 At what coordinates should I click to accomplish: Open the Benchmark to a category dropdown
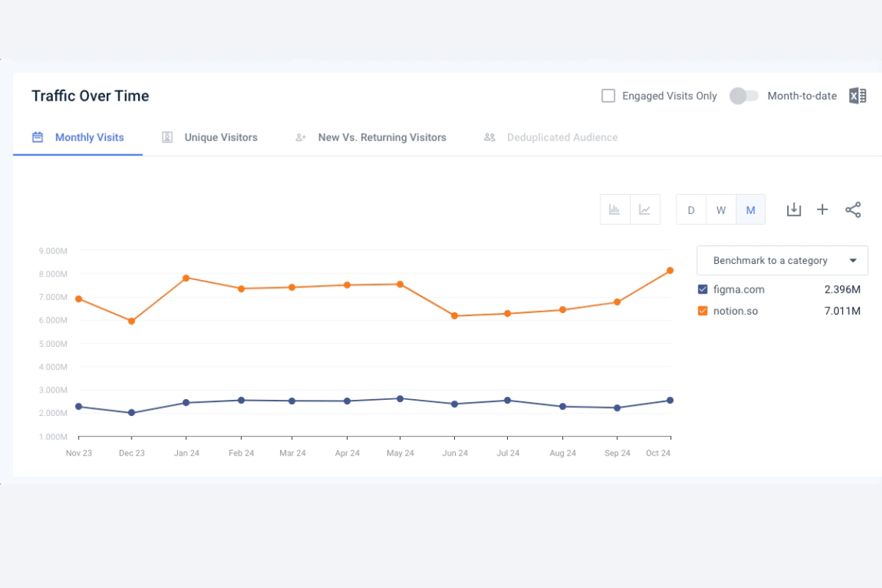(x=781, y=260)
